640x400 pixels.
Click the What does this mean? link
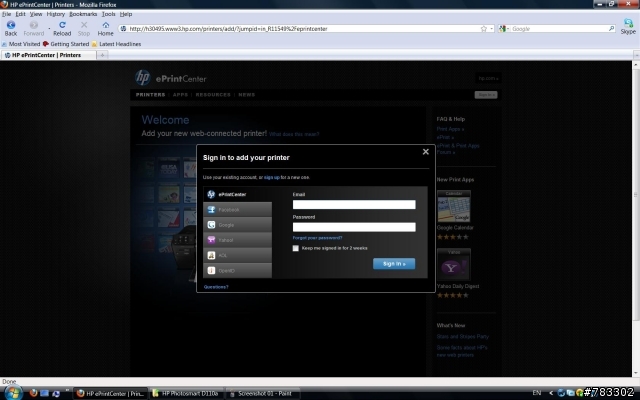[294, 134]
